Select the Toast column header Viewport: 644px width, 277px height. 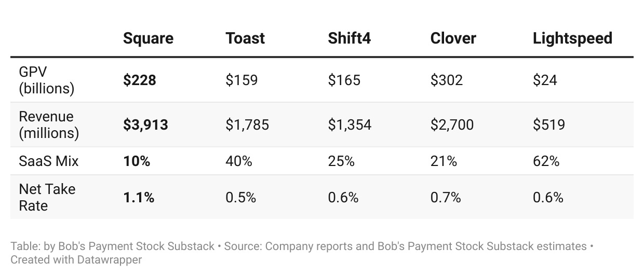click(x=245, y=38)
